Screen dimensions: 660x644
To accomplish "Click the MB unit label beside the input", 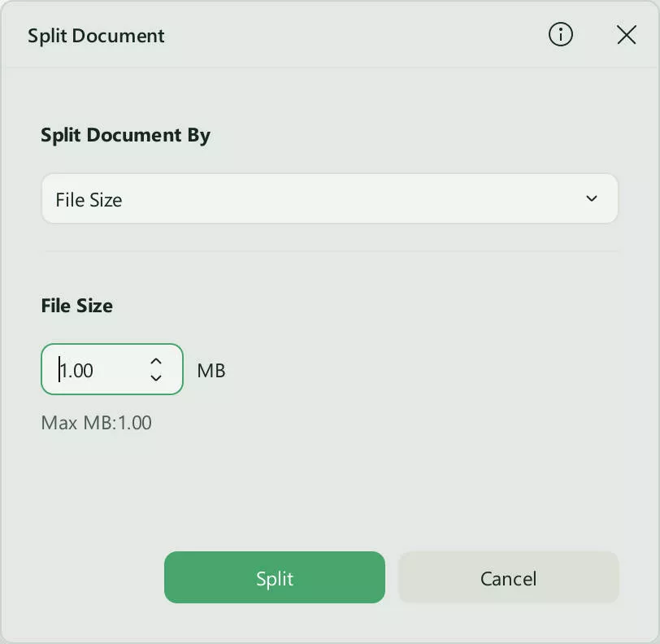I will click(x=210, y=370).
